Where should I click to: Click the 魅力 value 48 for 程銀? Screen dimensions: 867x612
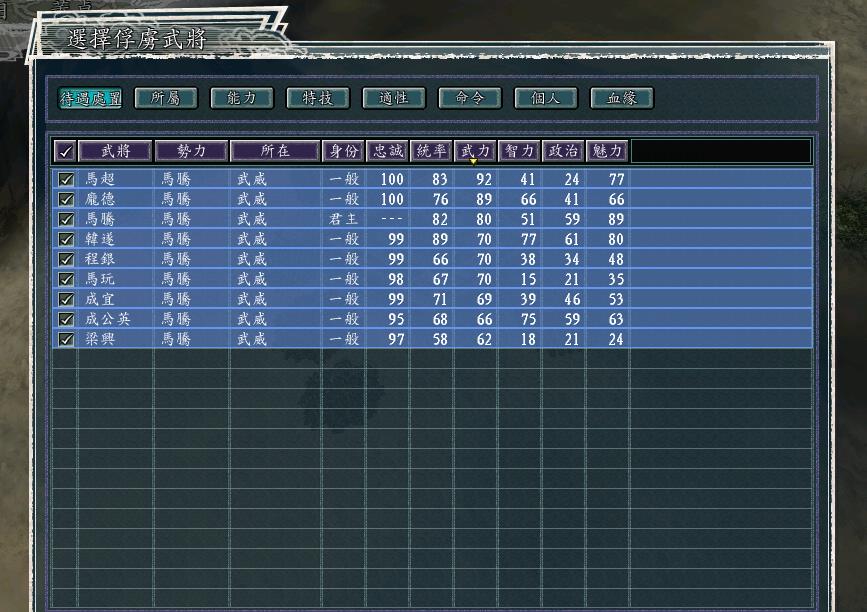(x=616, y=259)
